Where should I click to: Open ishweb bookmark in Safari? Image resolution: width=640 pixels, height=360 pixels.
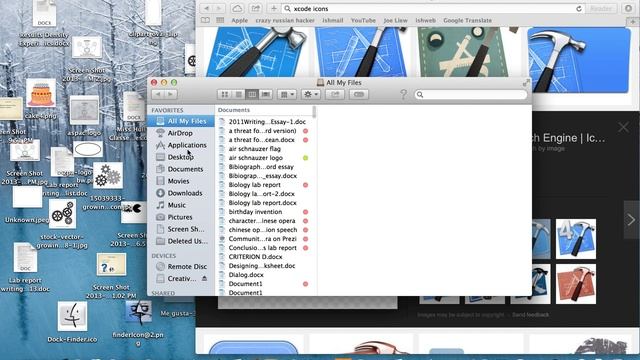tap(425, 20)
